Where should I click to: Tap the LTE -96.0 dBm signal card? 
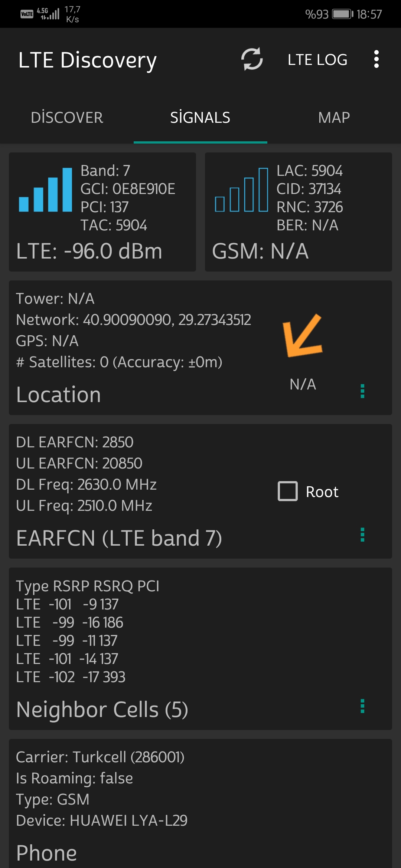tap(102, 212)
